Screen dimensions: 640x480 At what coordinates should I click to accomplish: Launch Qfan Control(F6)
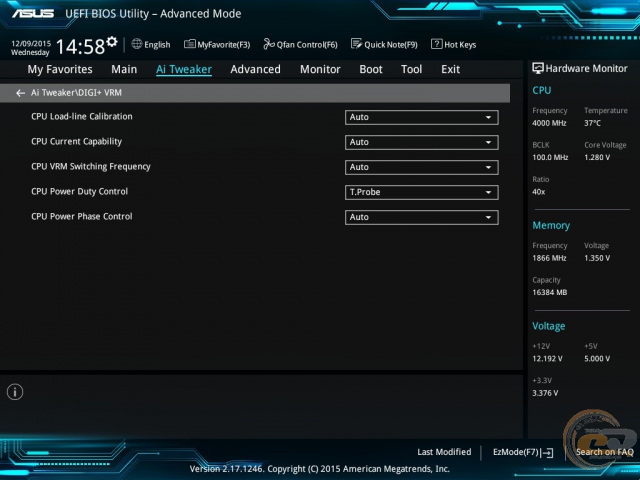tap(300, 44)
